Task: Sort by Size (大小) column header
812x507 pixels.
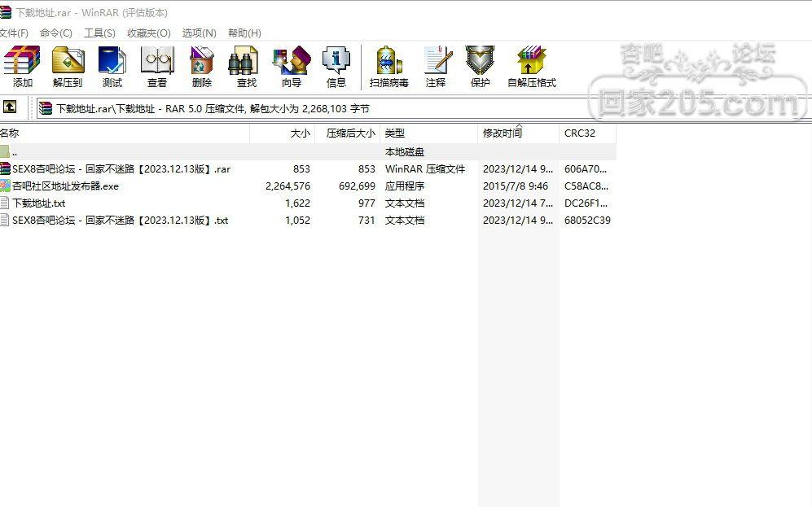Action: click(x=283, y=133)
